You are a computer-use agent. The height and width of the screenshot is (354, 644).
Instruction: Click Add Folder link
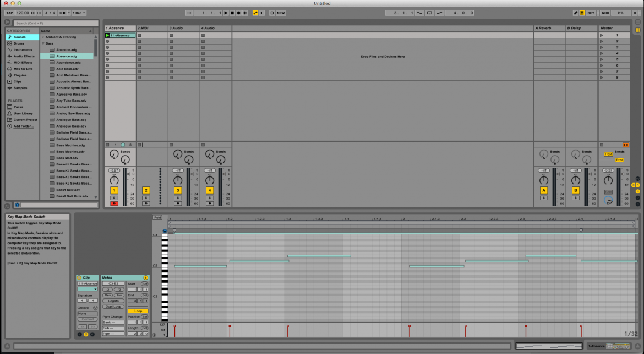pos(23,126)
